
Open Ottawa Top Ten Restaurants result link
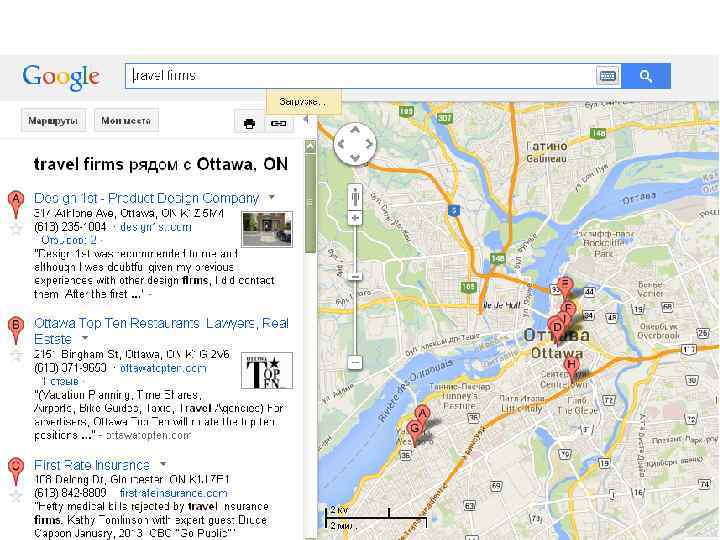[161, 331]
